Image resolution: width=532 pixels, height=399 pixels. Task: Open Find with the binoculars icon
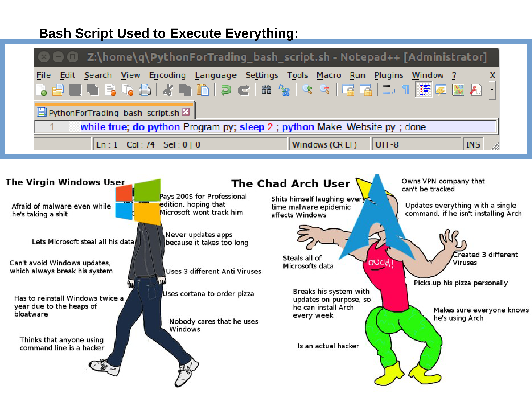266,90
